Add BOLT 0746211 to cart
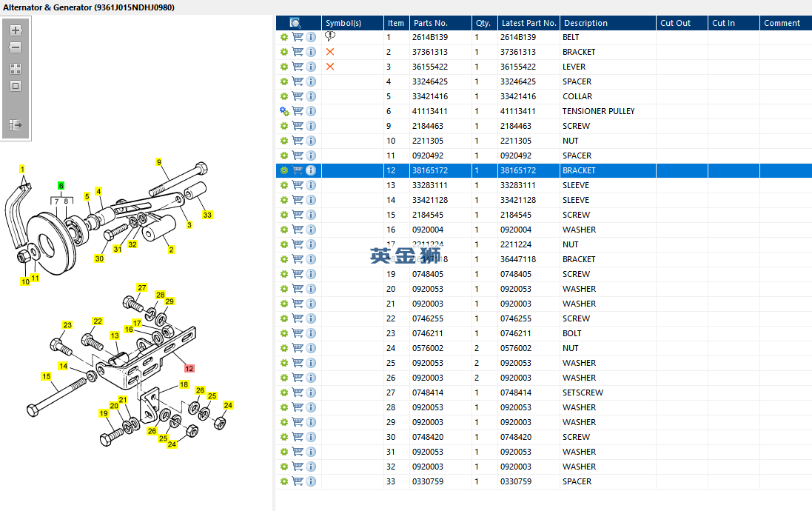 [x=298, y=333]
